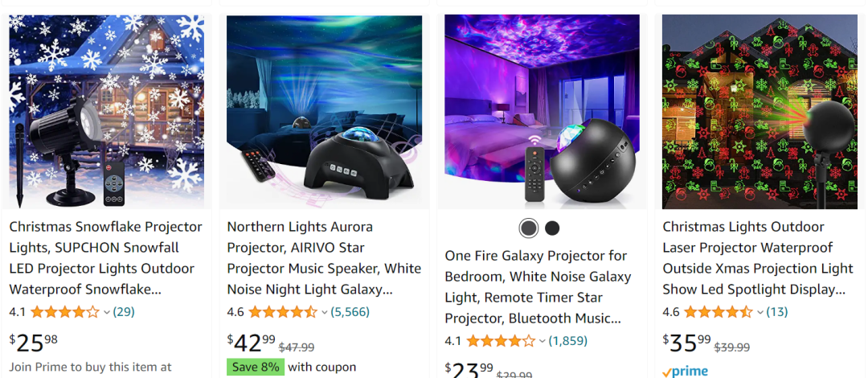Open 29 reviews for Snowflake Projector
Screen dimensions: 868x378
124,311
